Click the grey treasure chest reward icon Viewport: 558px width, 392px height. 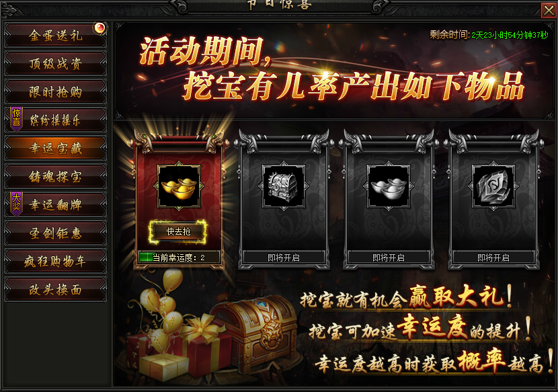(x=284, y=186)
